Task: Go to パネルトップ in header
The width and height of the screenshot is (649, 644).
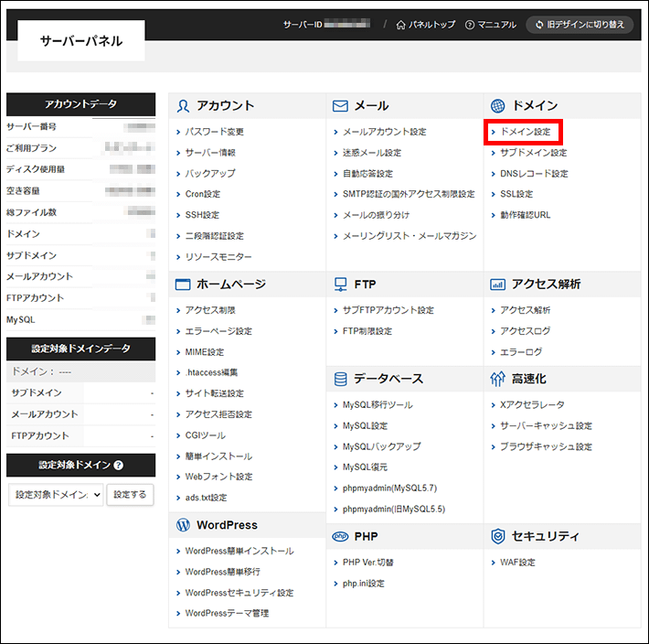Action: coord(425,25)
